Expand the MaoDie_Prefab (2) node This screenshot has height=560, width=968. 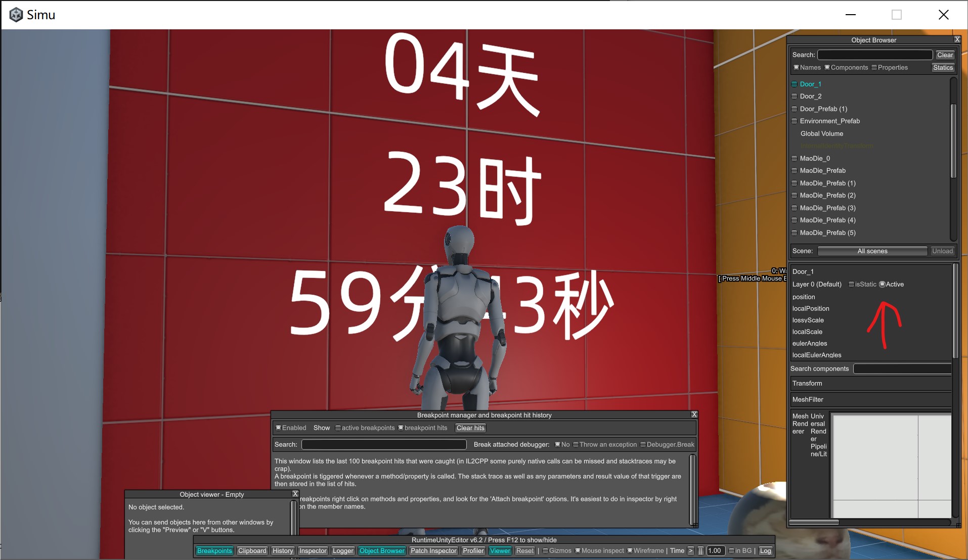(x=794, y=195)
